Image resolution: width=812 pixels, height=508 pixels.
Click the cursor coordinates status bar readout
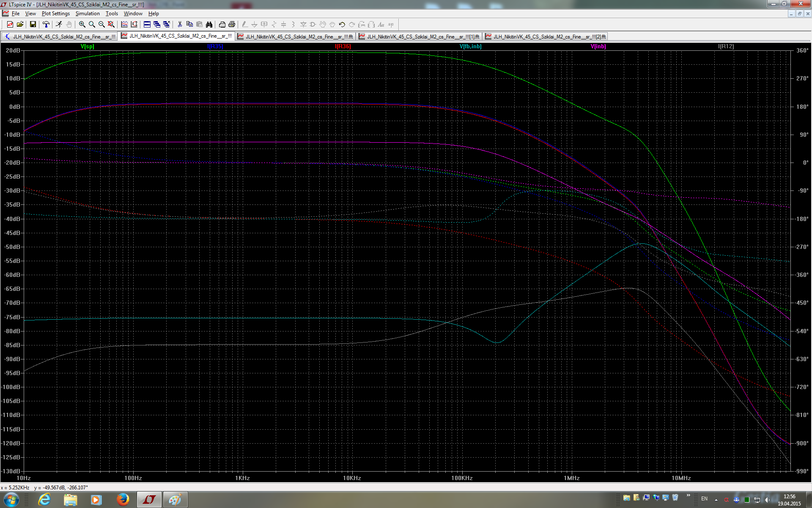44,488
